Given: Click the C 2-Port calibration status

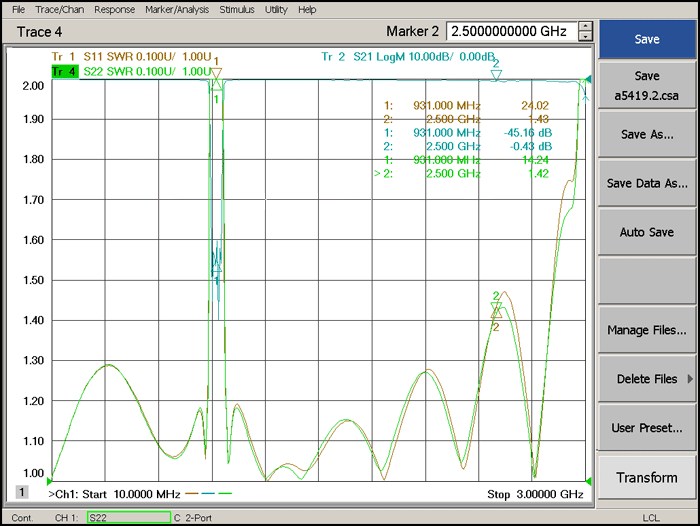Looking at the screenshot, I should 193,518.
